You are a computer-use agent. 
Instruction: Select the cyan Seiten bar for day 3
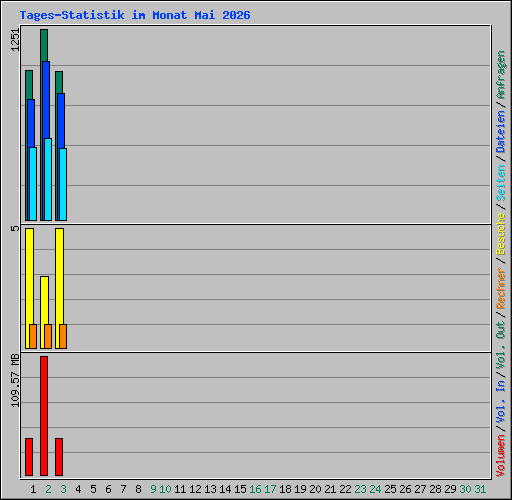tap(63, 184)
